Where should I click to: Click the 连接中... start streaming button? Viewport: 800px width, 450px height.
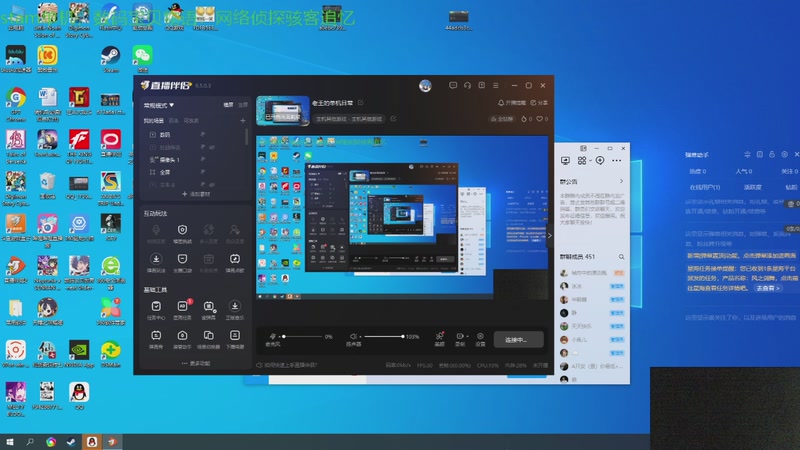tap(518, 339)
